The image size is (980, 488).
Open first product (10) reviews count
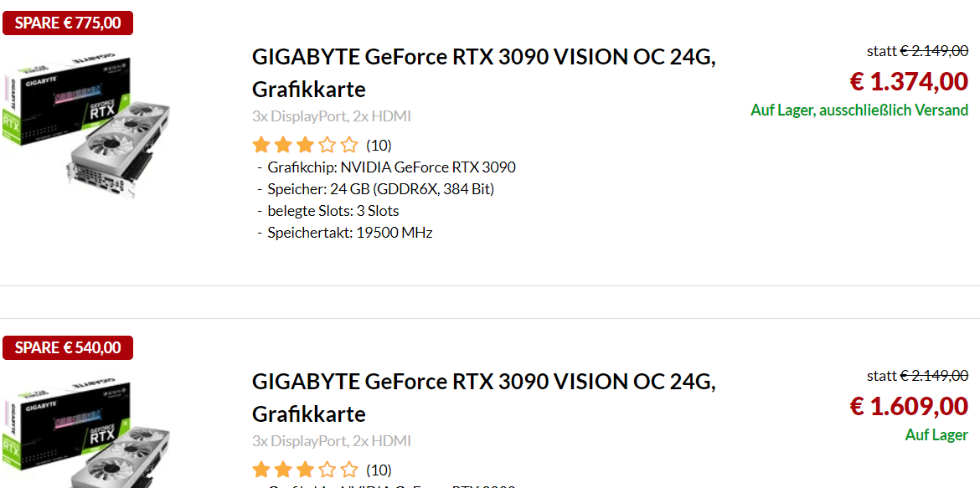tap(379, 146)
